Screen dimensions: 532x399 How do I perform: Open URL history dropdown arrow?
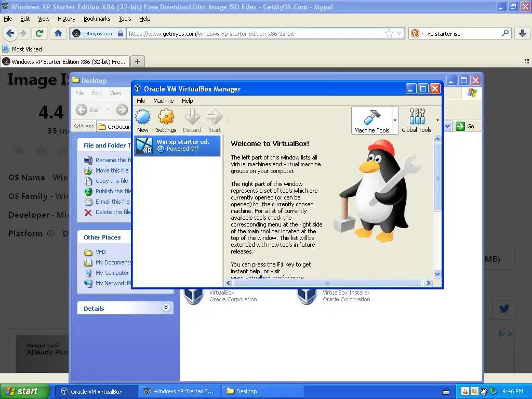pyautogui.click(x=400, y=33)
